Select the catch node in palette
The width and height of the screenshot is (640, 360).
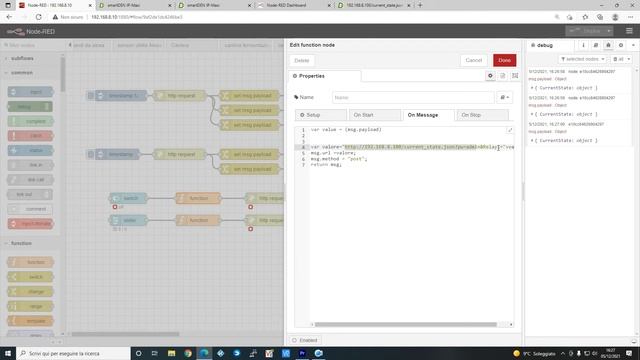pyautogui.click(x=31, y=136)
